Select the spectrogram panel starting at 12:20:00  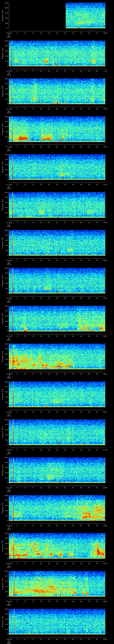[57, 432]
